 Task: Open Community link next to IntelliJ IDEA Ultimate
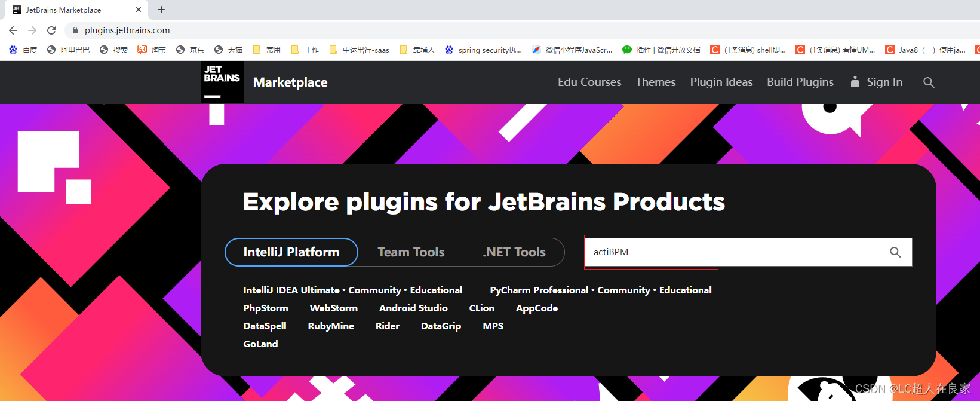[x=374, y=290]
